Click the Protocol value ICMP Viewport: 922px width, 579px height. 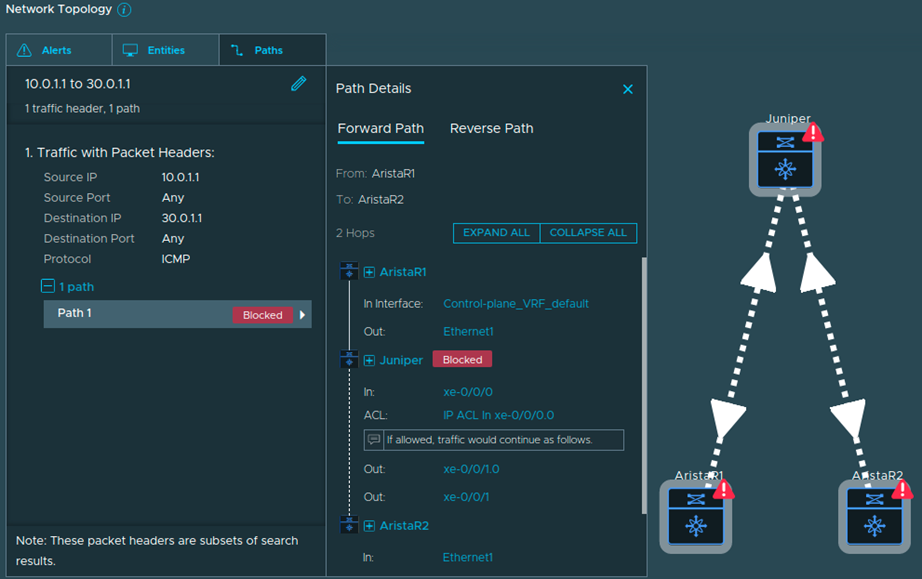click(x=176, y=259)
